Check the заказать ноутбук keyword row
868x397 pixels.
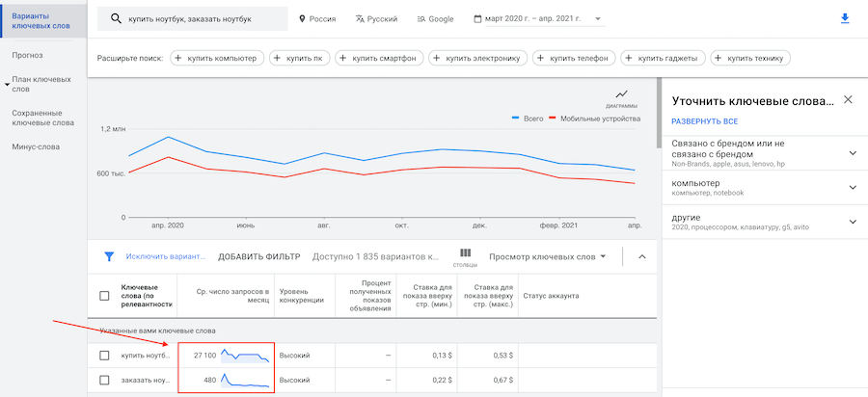pyautogui.click(x=105, y=380)
